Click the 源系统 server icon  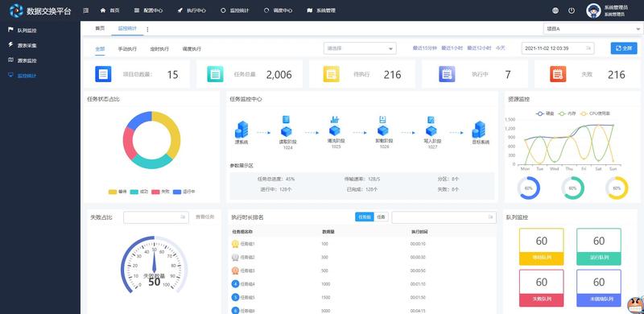241,130
